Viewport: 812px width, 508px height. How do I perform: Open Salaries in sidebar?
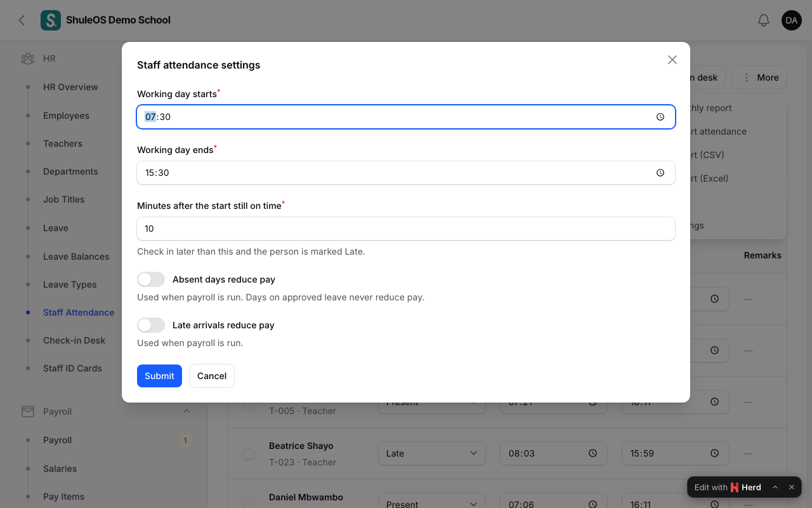(60, 469)
